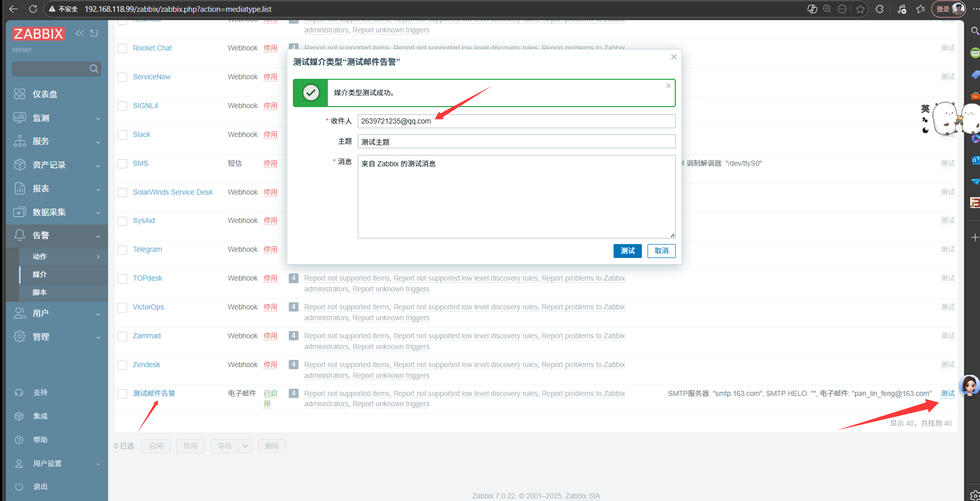Click the count badge 4 in TOPdesk row
980x501 pixels.
293,278
